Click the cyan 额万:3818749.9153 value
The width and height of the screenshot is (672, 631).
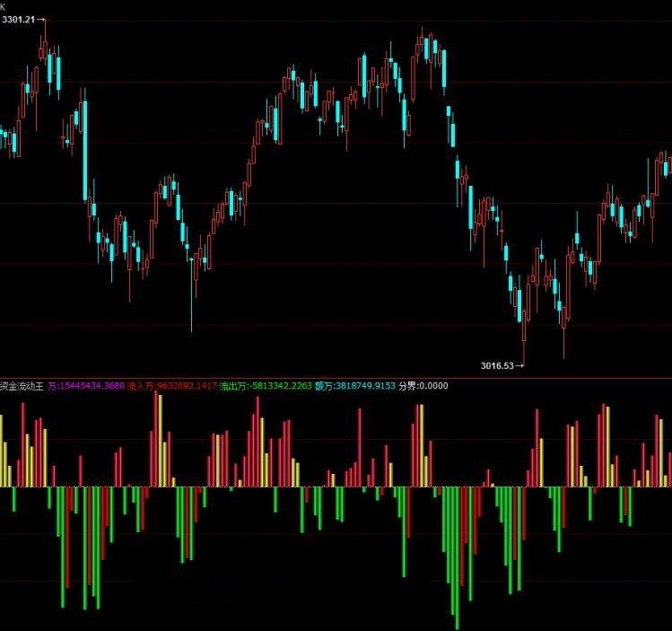[355, 386]
